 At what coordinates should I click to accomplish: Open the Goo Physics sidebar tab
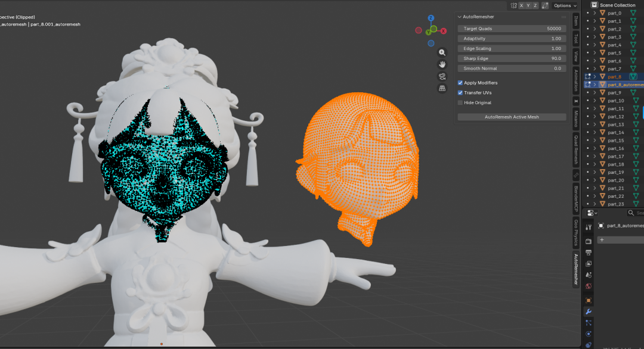click(x=576, y=232)
